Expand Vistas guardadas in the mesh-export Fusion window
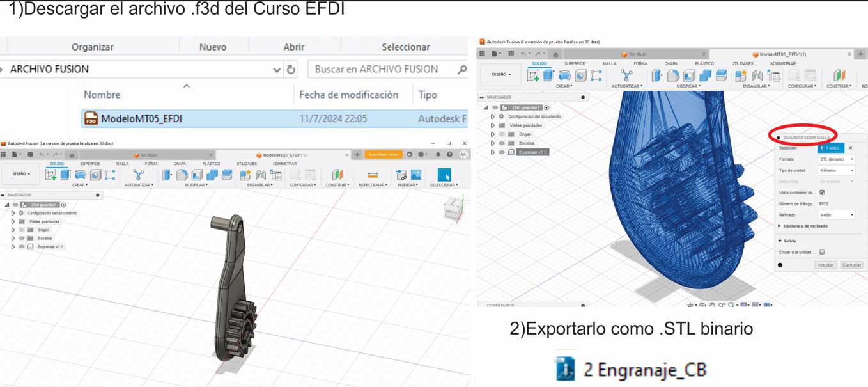Image resolution: width=868 pixels, height=387 pixels. click(x=493, y=125)
